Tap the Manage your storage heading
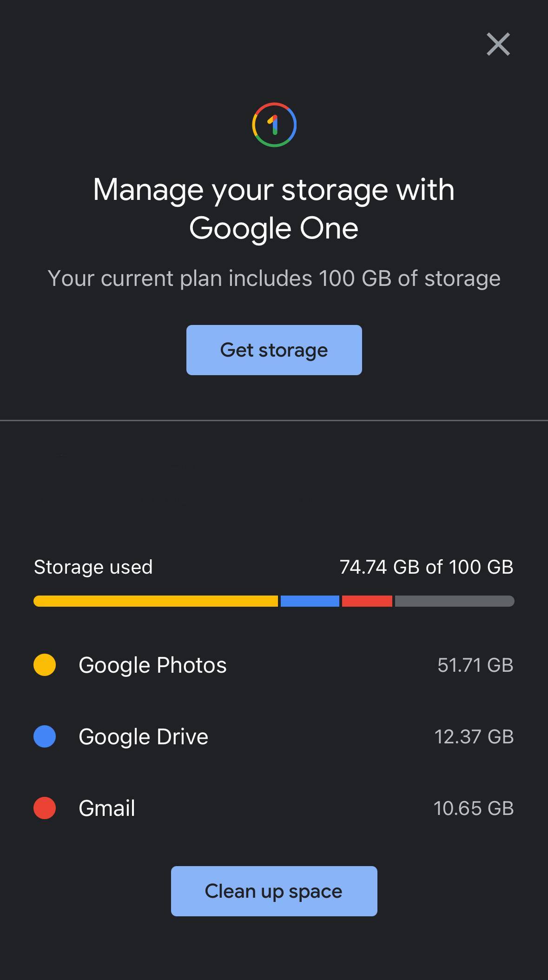Image resolution: width=548 pixels, height=980 pixels. pyautogui.click(x=274, y=209)
